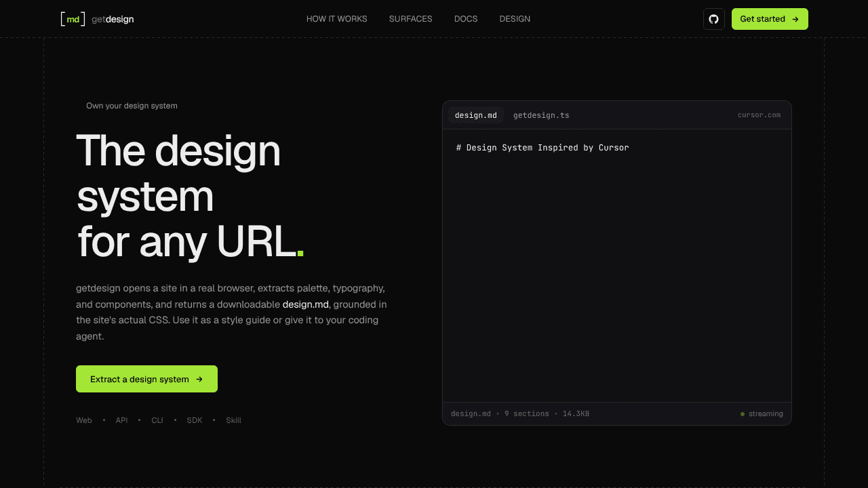This screenshot has width=868, height=488.
Task: Switch to the design.md tab
Action: pyautogui.click(x=476, y=115)
